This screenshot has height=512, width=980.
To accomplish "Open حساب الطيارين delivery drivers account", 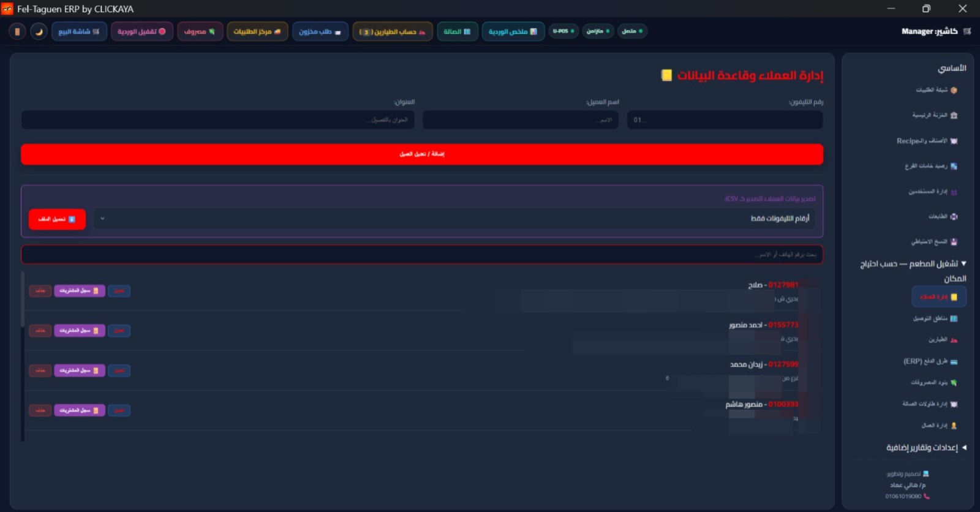I will (x=392, y=31).
